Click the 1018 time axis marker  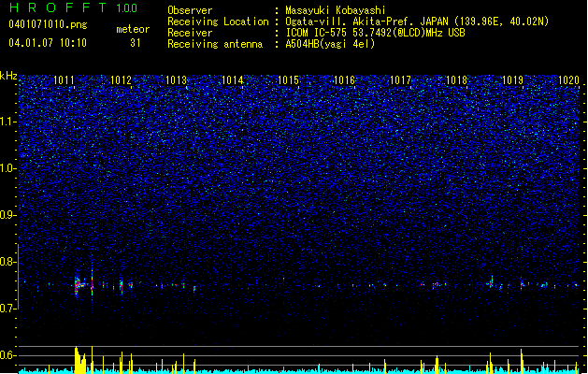(456, 80)
